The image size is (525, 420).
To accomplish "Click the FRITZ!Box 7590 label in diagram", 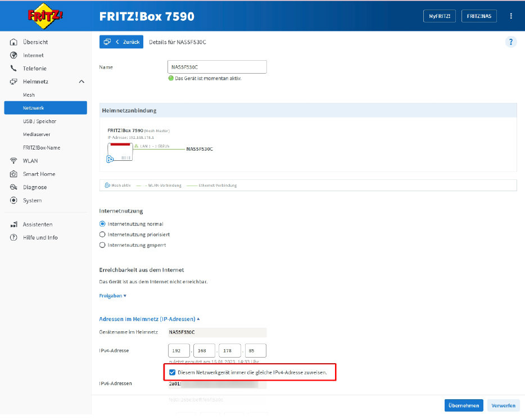I will click(x=125, y=130).
